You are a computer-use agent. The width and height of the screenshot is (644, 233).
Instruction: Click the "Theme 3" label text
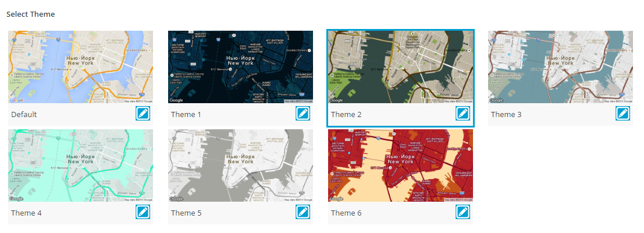pos(506,115)
